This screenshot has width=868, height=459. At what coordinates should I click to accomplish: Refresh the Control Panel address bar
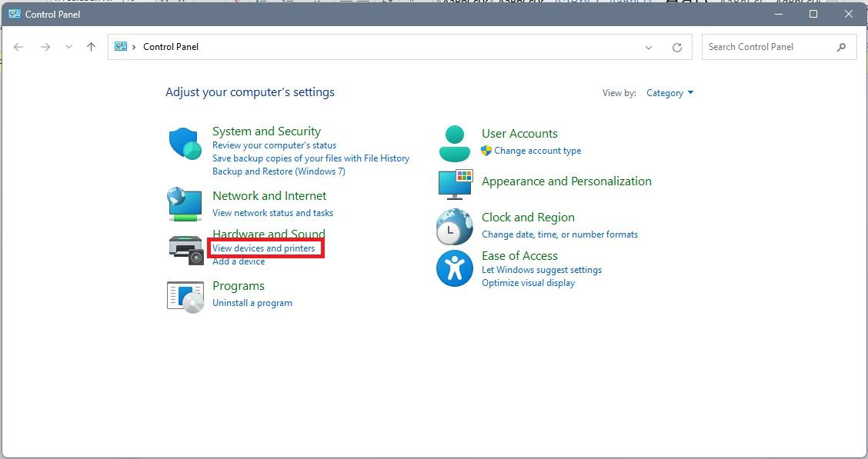coord(676,47)
